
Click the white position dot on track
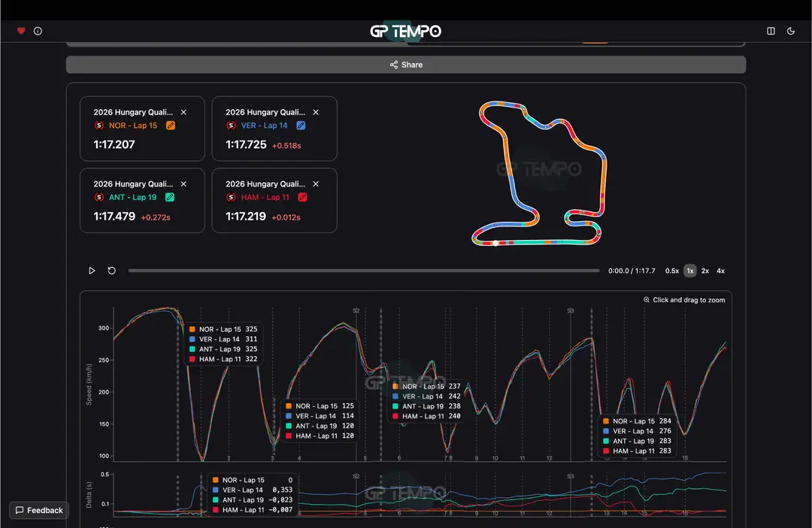[x=495, y=243]
